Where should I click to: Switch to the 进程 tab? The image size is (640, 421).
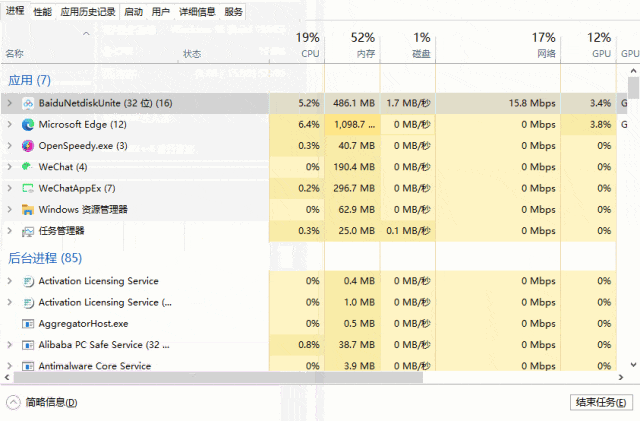tap(15, 10)
